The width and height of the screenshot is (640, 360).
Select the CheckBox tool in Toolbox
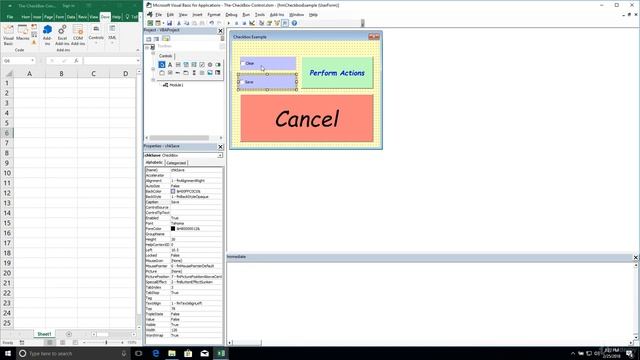202,64
